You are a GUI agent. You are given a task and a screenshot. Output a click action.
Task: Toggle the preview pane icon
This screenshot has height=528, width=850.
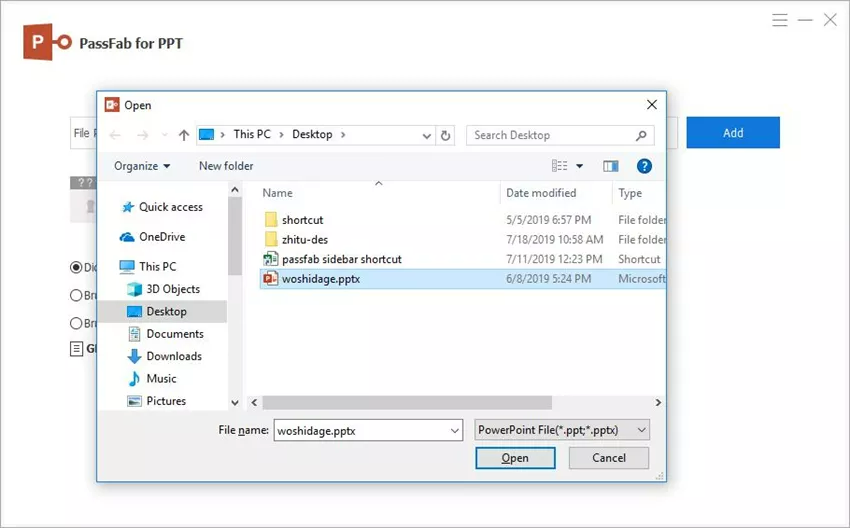[x=611, y=166]
